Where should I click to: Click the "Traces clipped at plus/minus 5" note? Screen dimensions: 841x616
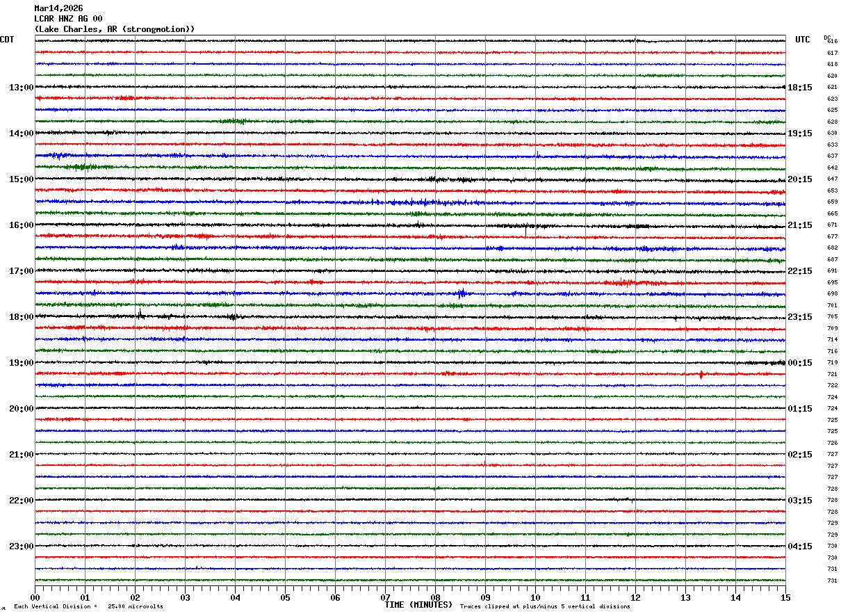coord(545,607)
